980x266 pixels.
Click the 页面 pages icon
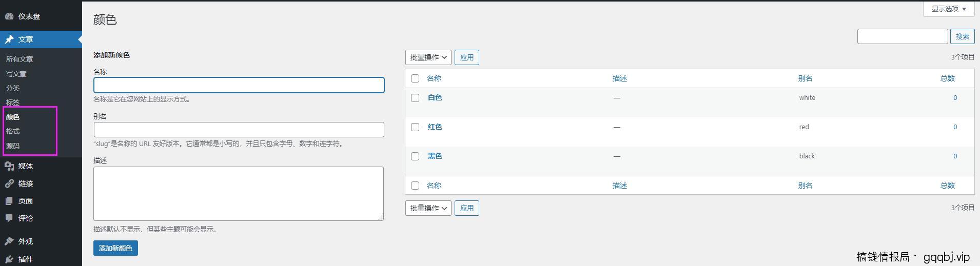pos(9,201)
